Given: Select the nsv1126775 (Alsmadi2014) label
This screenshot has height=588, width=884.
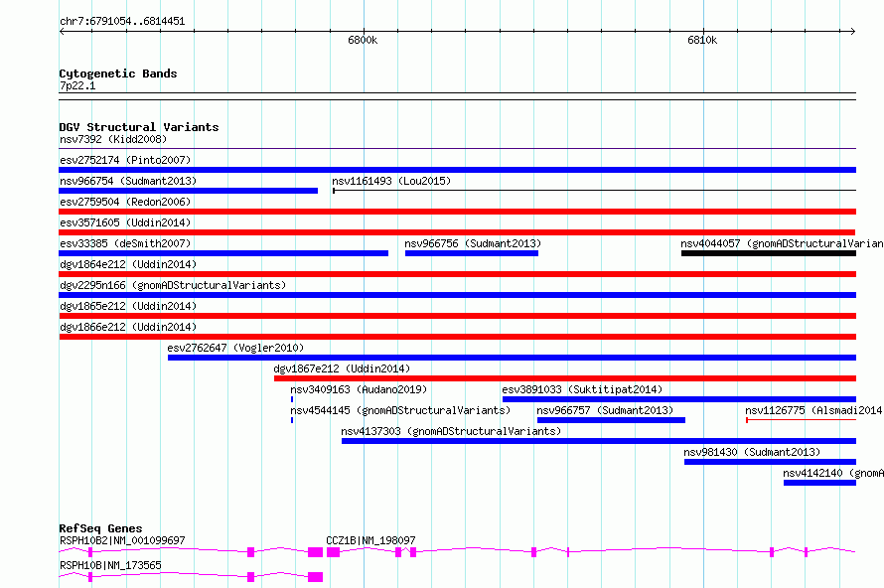Looking at the screenshot, I should [x=813, y=410].
